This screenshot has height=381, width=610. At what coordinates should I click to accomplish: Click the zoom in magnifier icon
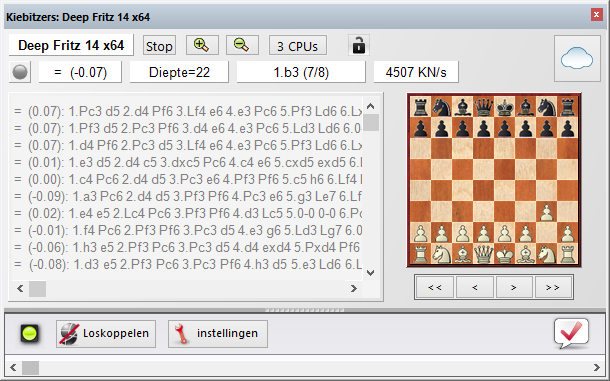point(202,45)
